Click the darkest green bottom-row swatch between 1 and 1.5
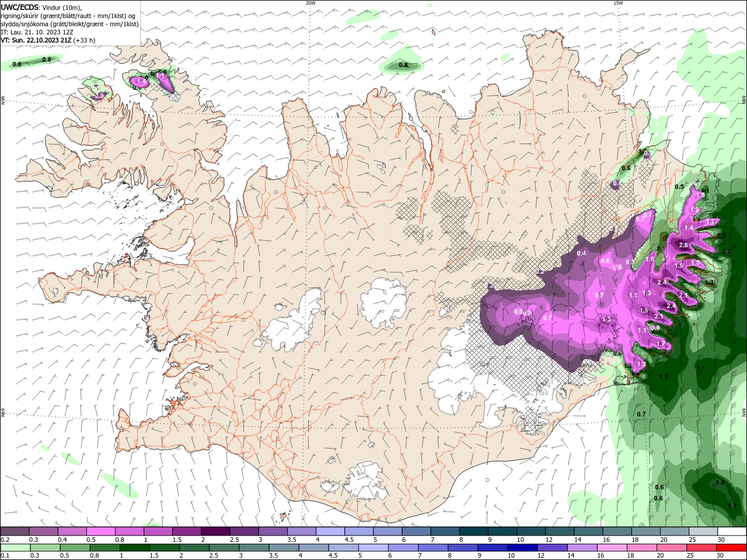 tap(136, 548)
